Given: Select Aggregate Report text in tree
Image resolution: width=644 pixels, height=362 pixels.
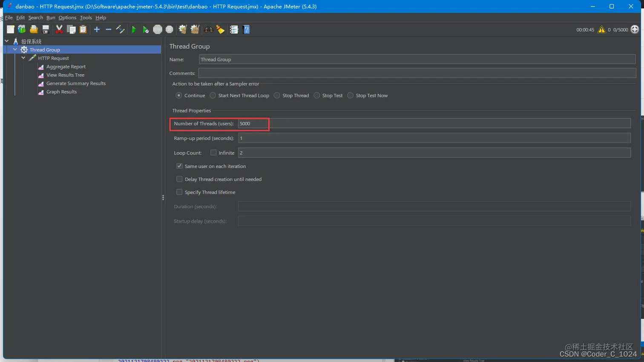Looking at the screenshot, I should (66, 67).
